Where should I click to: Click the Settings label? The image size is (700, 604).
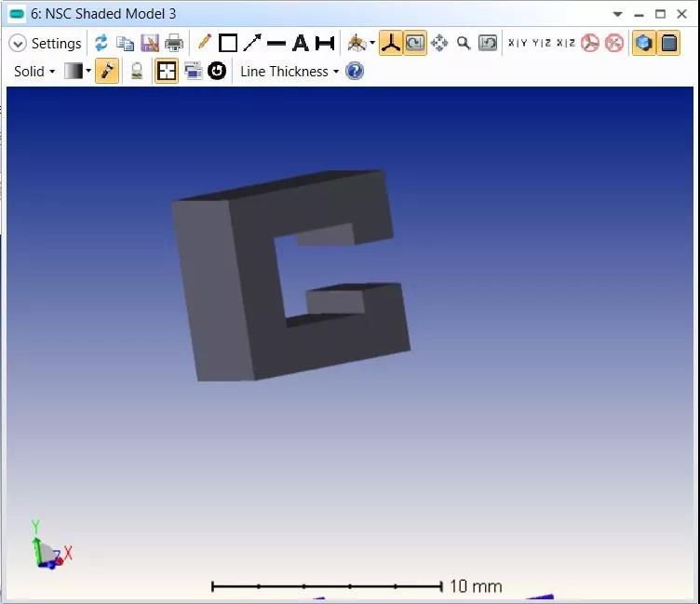click(56, 44)
